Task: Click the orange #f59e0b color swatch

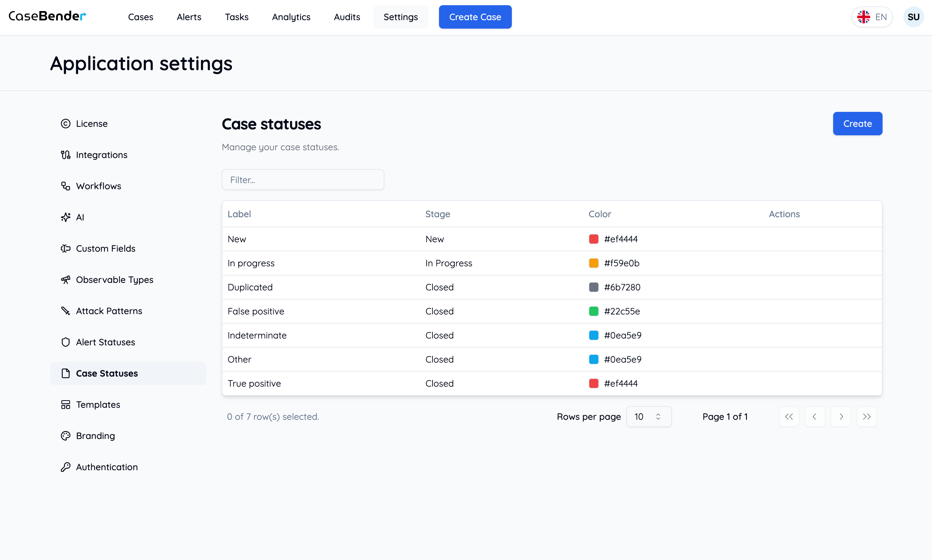Action: [593, 263]
